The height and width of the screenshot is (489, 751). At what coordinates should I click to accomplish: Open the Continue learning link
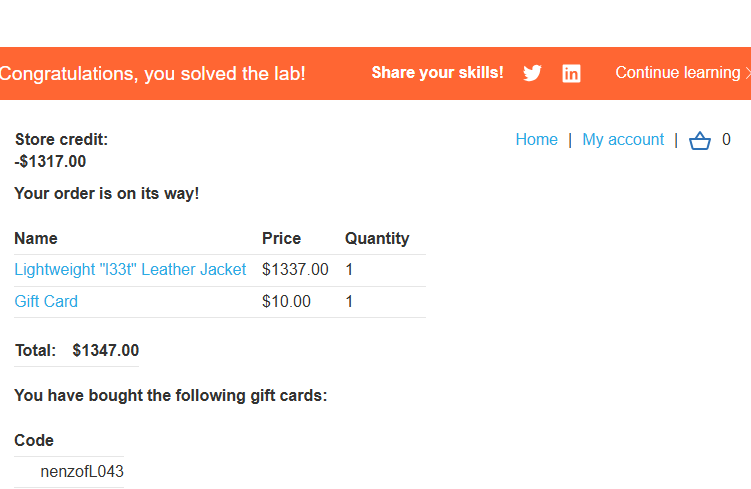(677, 73)
